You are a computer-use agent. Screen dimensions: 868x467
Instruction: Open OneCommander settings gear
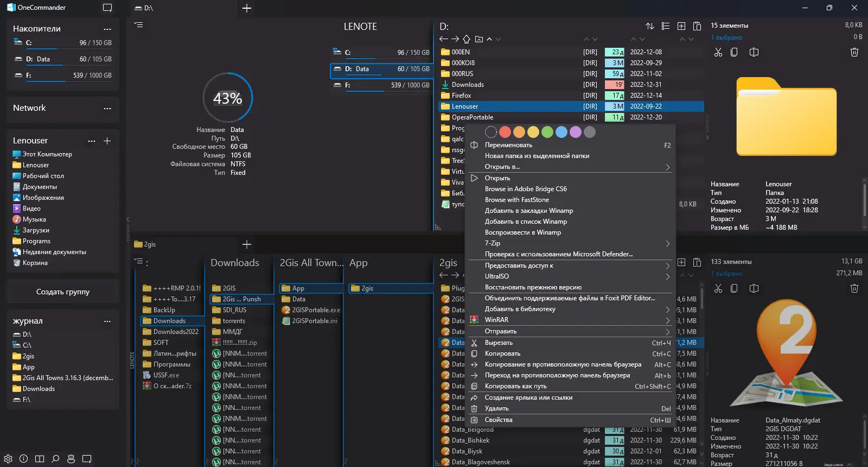click(8, 459)
